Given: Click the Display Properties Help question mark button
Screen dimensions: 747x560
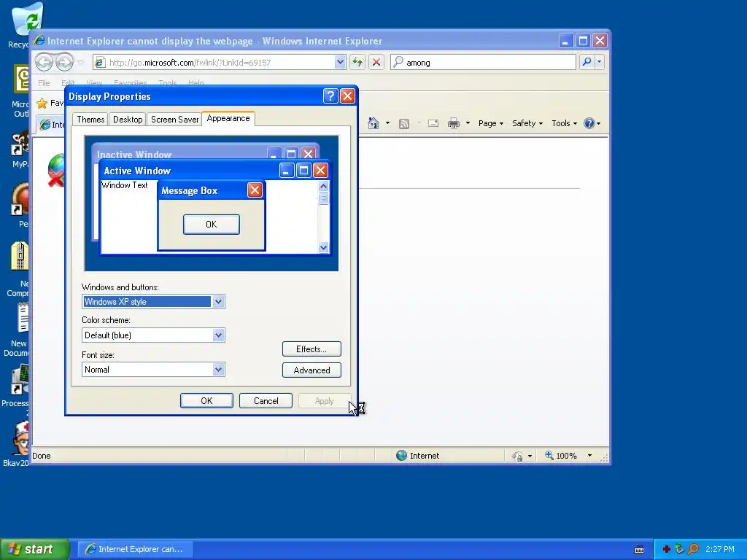Looking at the screenshot, I should (330, 96).
